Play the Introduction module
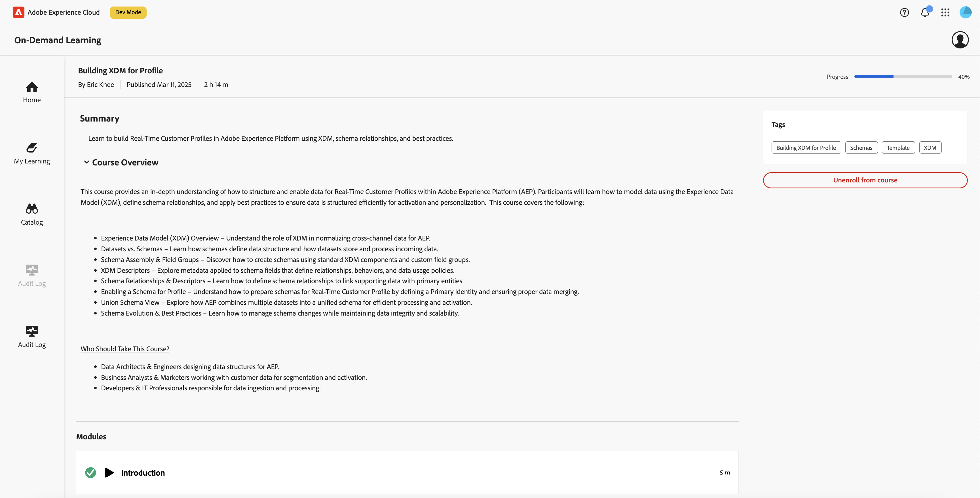Viewport: 980px width, 498px height. point(109,473)
